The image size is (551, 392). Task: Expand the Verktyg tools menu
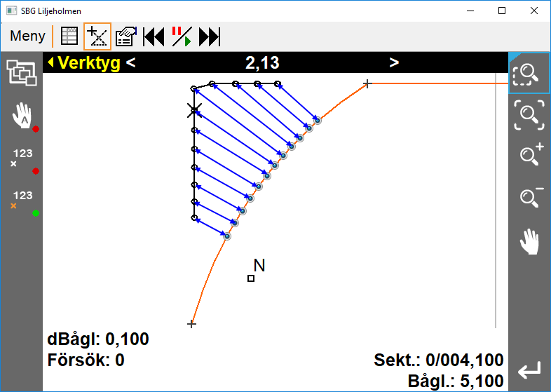pyautogui.click(x=83, y=63)
